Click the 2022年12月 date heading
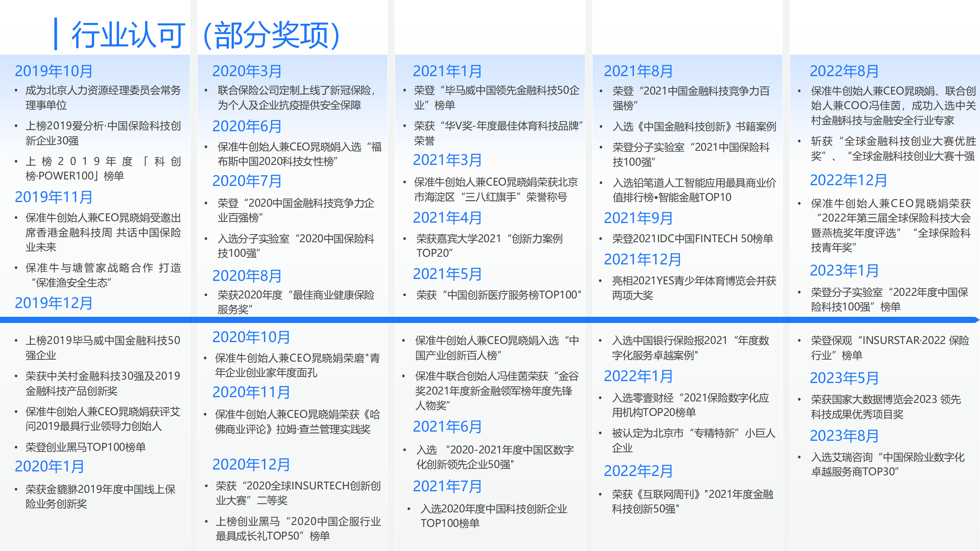Screen dimensions: 980x551 [x=848, y=180]
